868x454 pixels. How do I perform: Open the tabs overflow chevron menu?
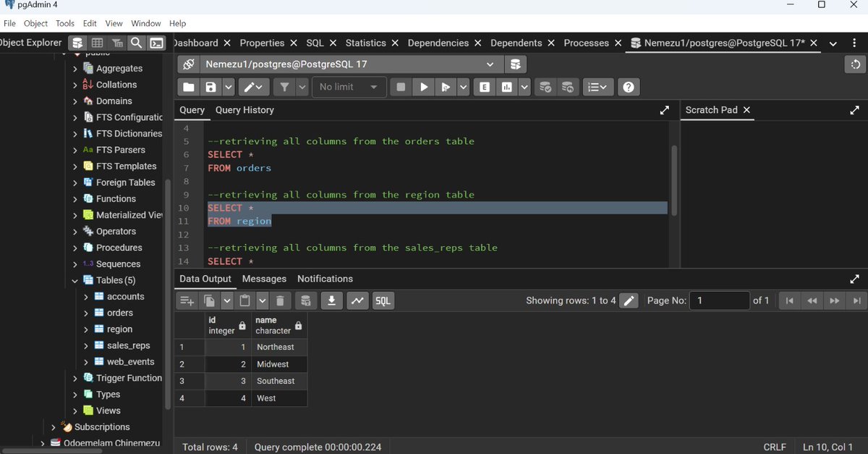coord(833,43)
